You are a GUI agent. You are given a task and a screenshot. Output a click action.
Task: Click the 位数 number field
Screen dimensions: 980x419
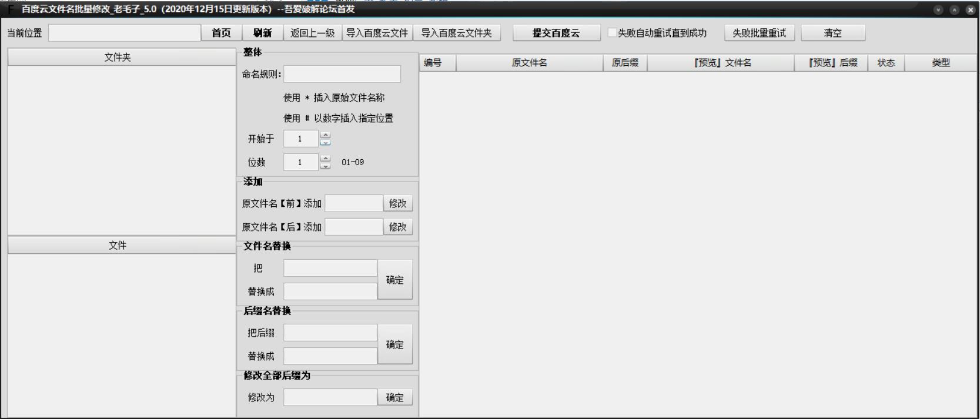coord(301,162)
